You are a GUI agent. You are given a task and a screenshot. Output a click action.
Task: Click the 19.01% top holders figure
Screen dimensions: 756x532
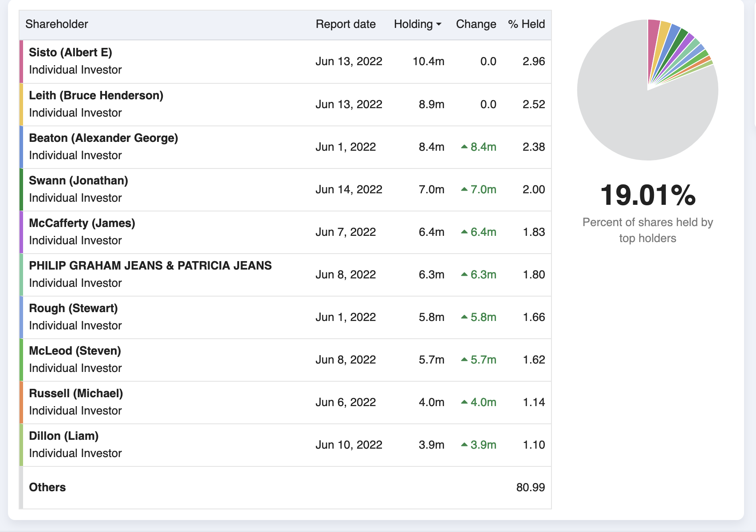pyautogui.click(x=648, y=195)
